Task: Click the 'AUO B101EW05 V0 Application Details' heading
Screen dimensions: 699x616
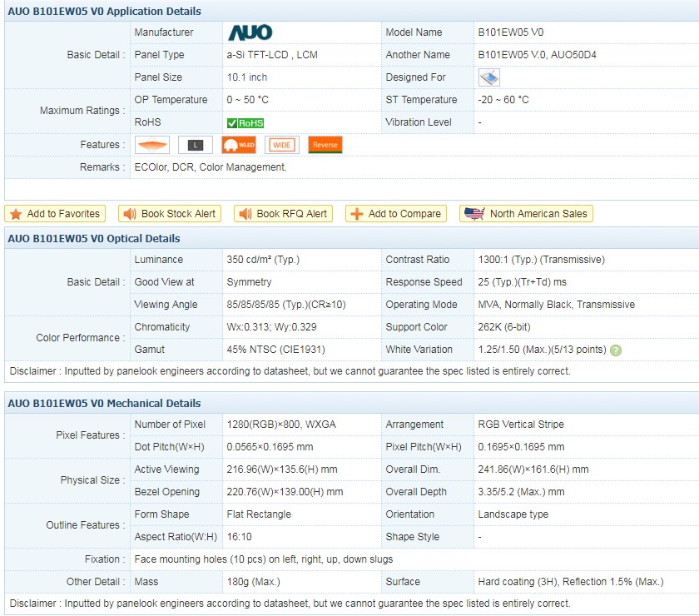Action: click(104, 11)
